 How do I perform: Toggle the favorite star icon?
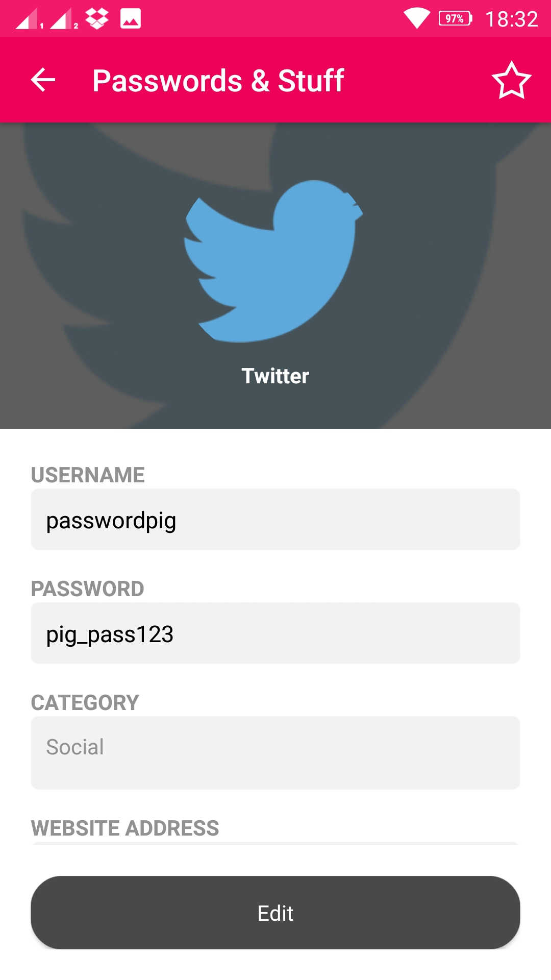click(x=511, y=80)
